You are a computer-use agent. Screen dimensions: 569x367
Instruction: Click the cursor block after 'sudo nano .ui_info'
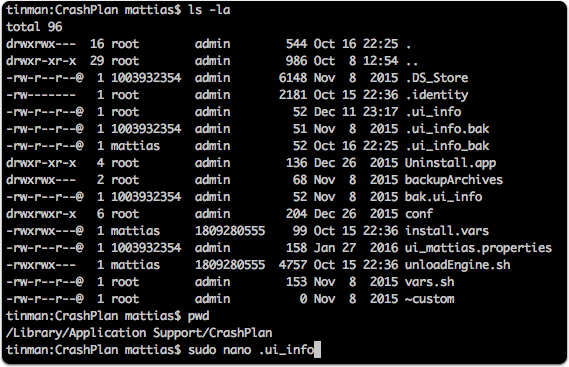pos(317,350)
